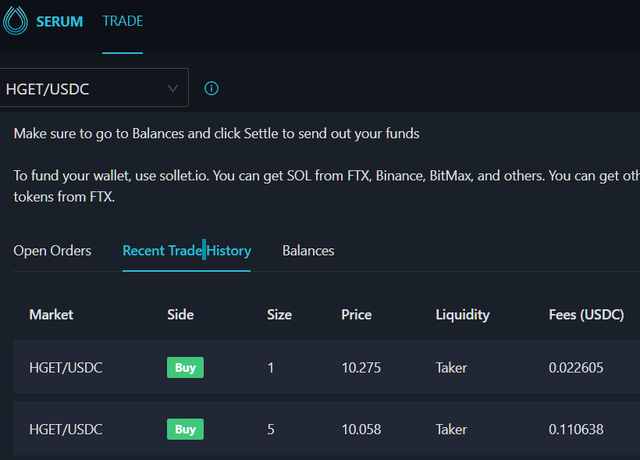Click the dropdown chevron arrow
The image size is (640, 460).
pos(173,88)
